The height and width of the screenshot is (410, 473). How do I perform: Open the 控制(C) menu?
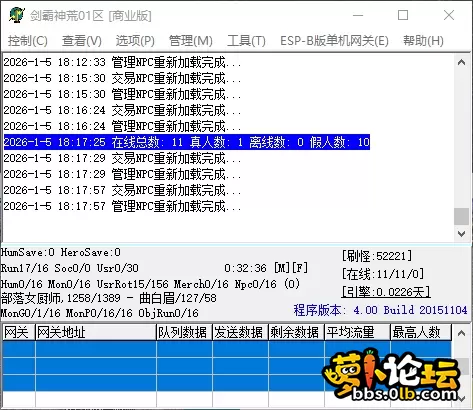28,41
